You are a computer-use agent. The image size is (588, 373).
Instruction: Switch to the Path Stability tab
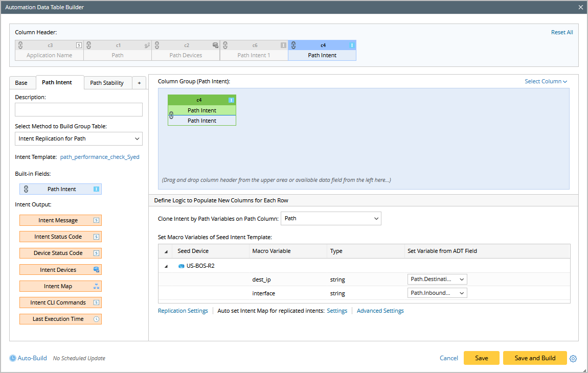[x=107, y=83]
